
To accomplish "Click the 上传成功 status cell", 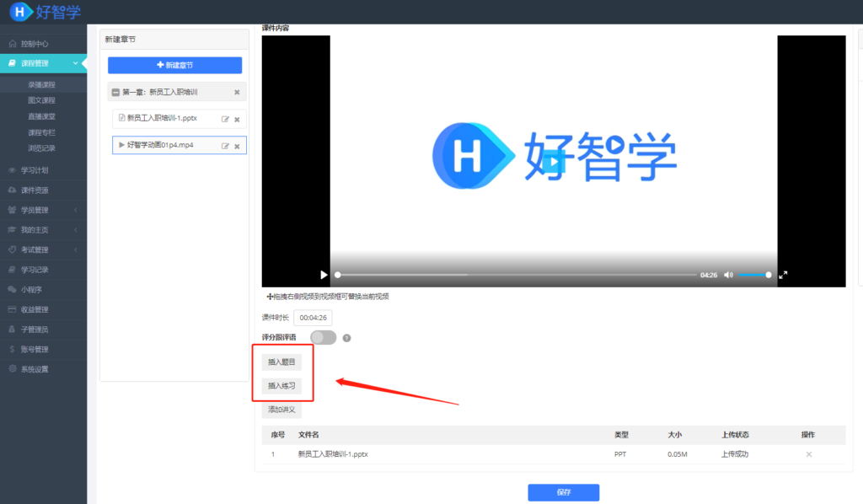I will tap(735, 454).
